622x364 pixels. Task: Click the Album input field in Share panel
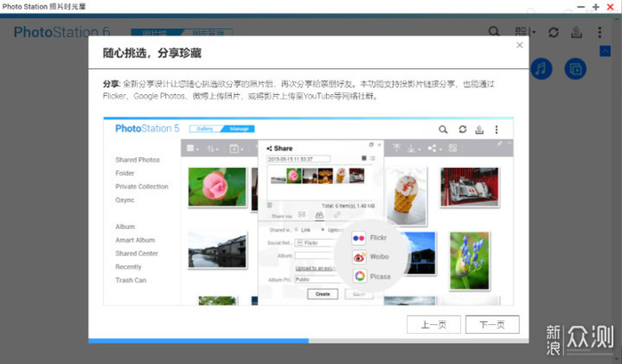pos(314,256)
